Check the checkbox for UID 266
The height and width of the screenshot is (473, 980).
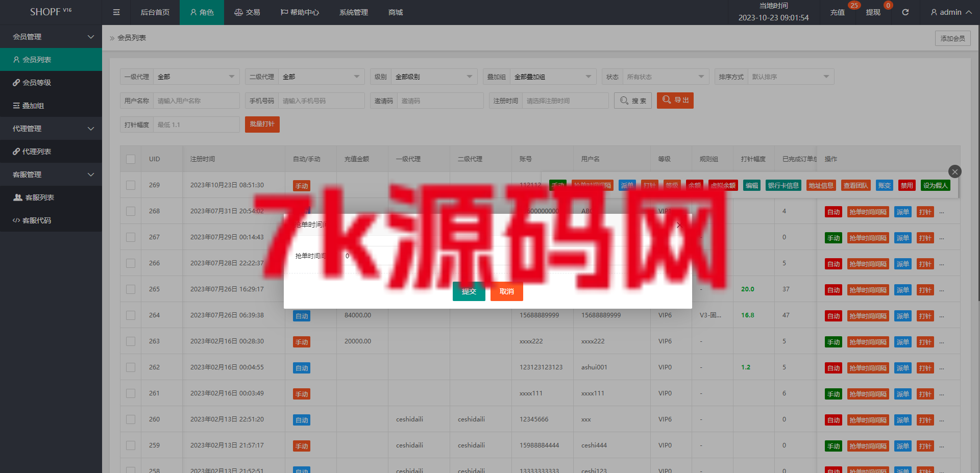[131, 263]
